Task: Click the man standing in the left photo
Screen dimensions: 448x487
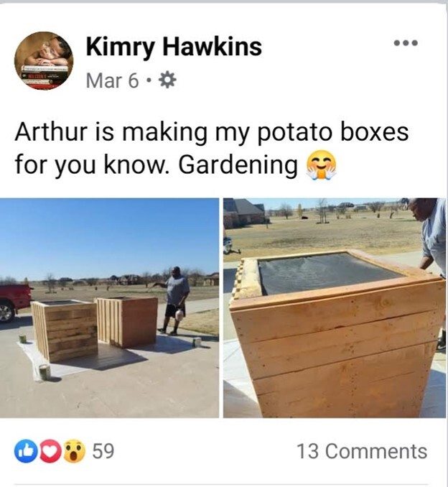Action: pyautogui.click(x=174, y=301)
